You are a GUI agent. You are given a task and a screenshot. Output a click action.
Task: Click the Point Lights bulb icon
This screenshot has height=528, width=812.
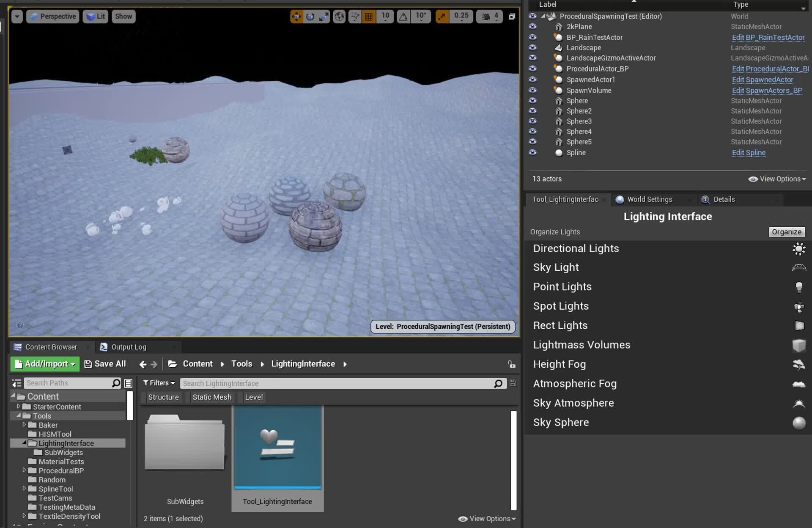799,287
